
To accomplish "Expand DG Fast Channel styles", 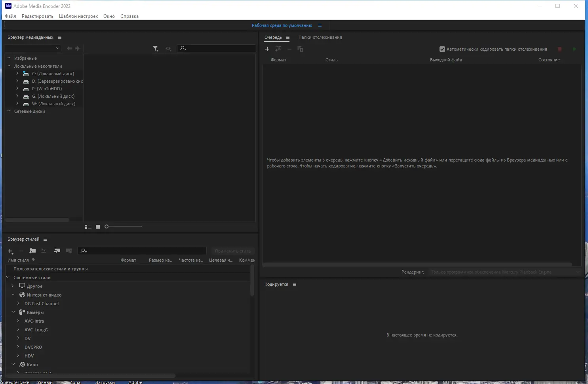I will coord(18,304).
